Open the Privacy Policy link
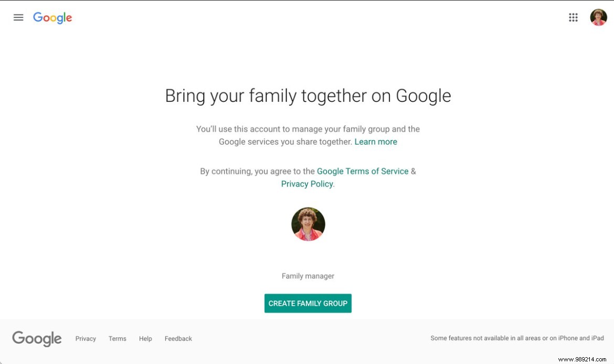This screenshot has height=364, width=614. [x=306, y=184]
